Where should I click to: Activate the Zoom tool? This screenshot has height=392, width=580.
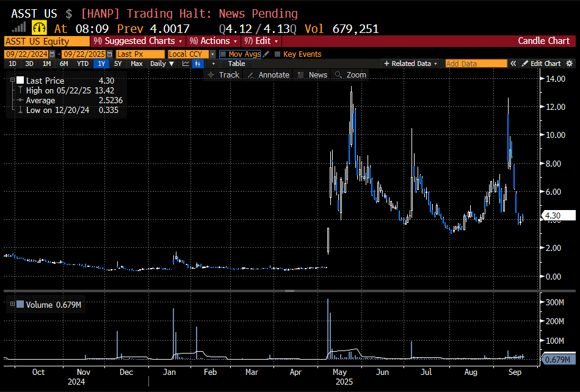(x=350, y=74)
